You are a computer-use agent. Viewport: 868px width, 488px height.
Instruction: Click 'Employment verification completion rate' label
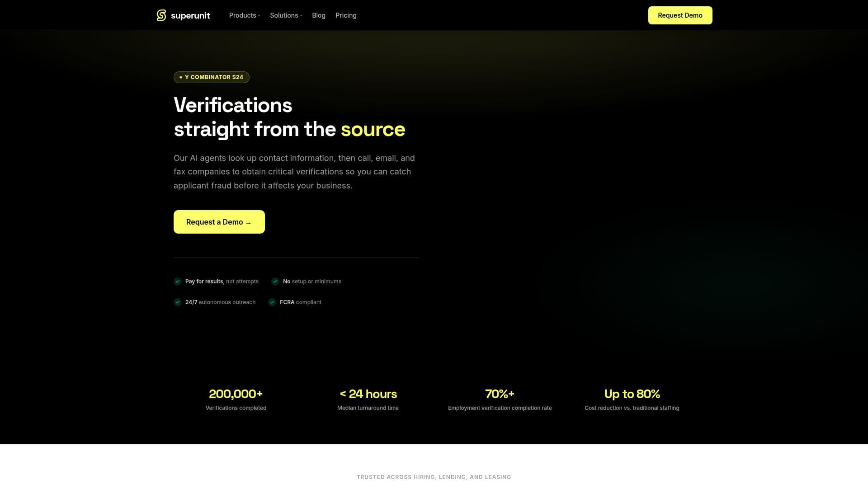500,408
